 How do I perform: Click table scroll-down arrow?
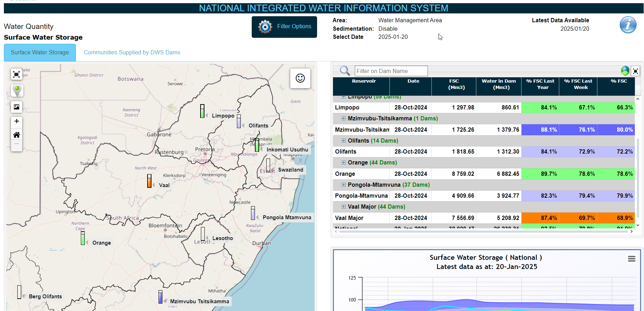[638, 225]
